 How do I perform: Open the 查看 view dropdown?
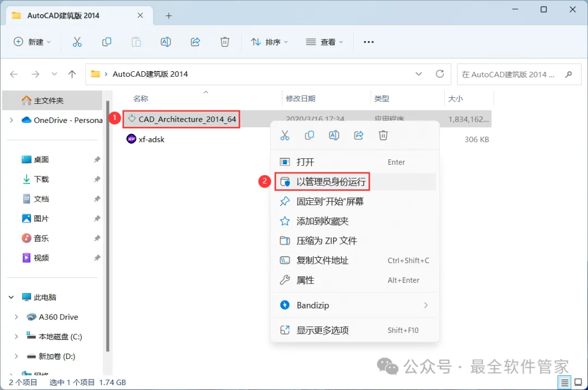324,42
